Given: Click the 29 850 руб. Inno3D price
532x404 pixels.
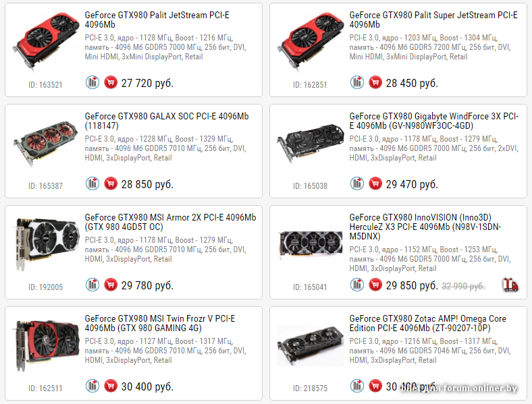Looking at the screenshot, I should 412,286.
